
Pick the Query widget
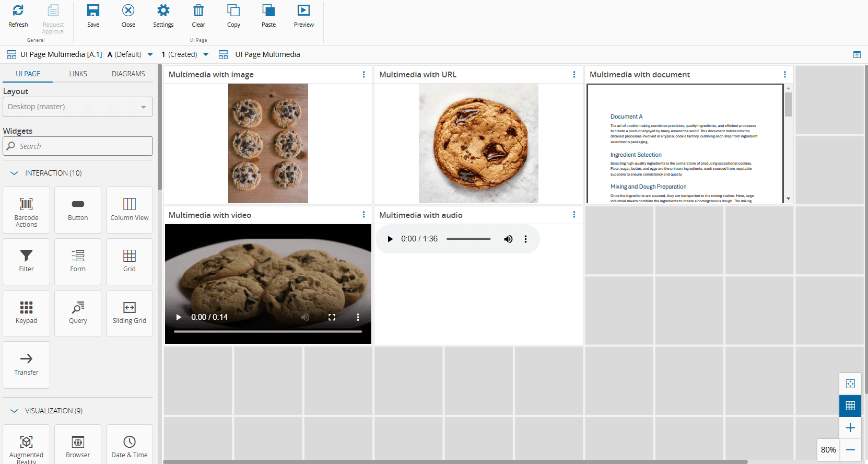pyautogui.click(x=78, y=313)
